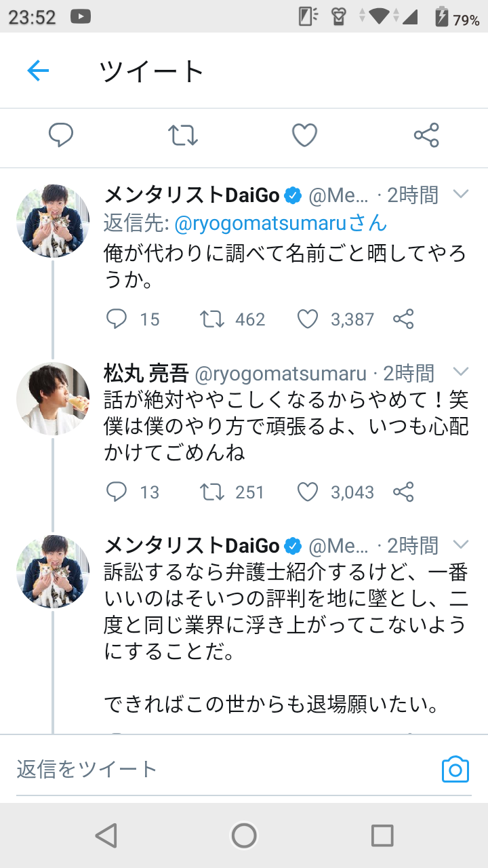This screenshot has height=868, width=488.
Task: Tap share icon in top action bar
Action: [x=426, y=136]
